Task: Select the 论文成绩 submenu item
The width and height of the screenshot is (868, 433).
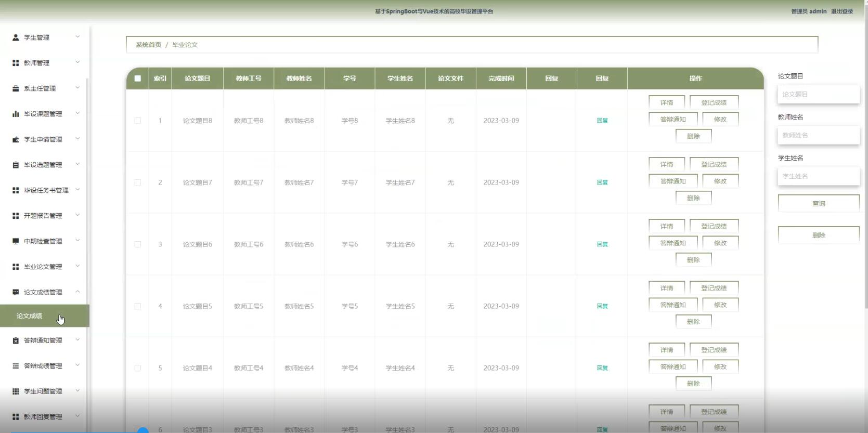Action: click(x=45, y=316)
